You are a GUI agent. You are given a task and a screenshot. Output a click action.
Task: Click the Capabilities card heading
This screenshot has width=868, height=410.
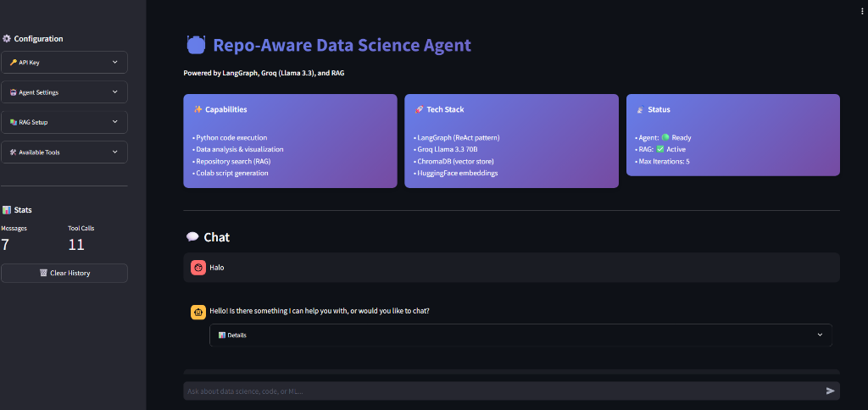tap(225, 109)
